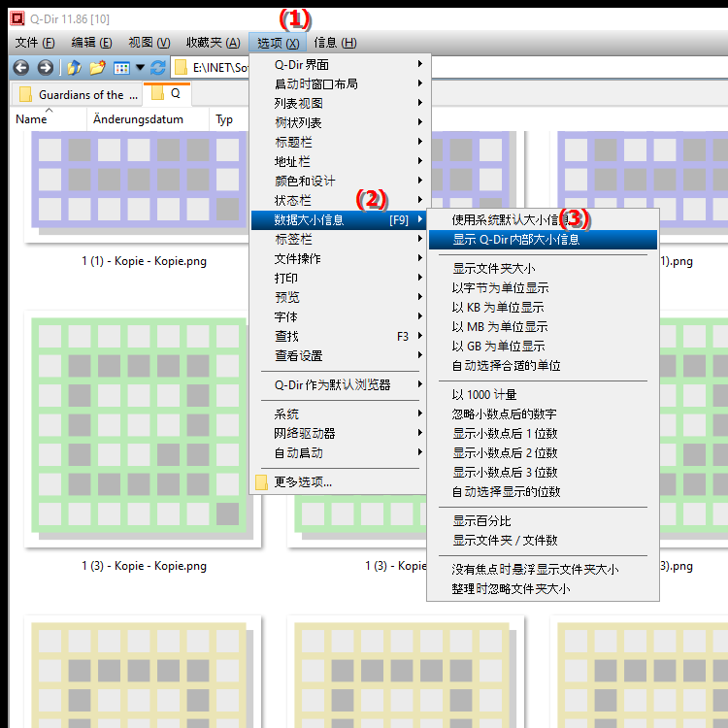Select 忽略小数点后的数字 option
728x728 pixels.
tap(543, 414)
